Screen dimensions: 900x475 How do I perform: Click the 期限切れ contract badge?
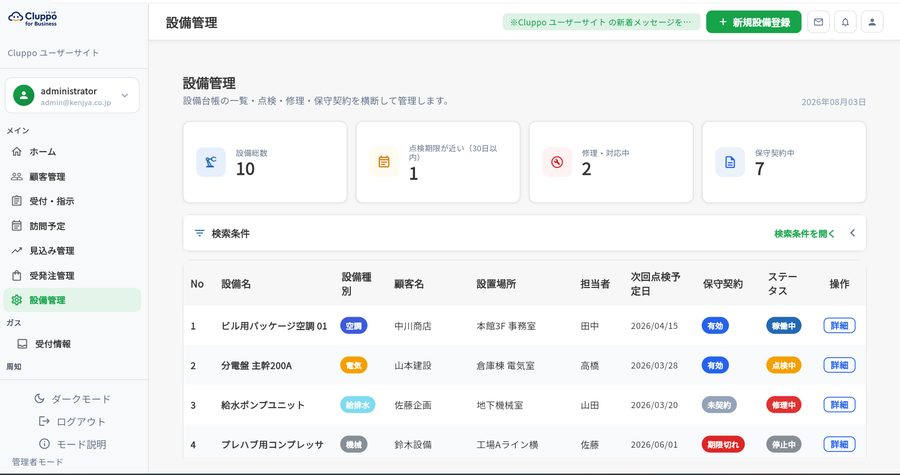click(x=723, y=445)
